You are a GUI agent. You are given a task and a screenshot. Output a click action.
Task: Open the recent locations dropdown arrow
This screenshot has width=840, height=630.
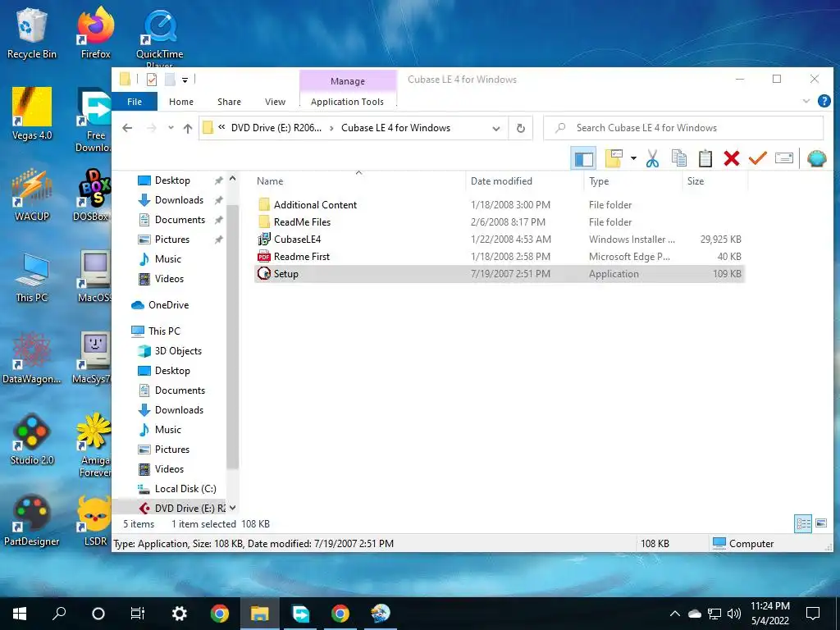point(171,128)
